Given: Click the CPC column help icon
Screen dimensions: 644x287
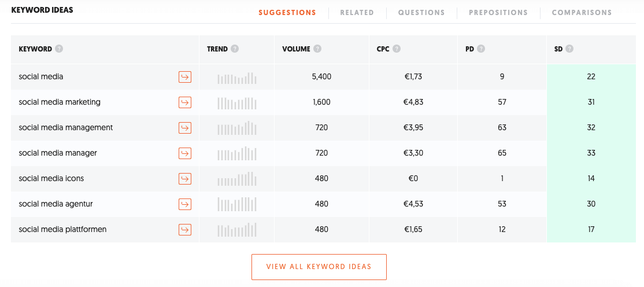Looking at the screenshot, I should click(x=397, y=49).
